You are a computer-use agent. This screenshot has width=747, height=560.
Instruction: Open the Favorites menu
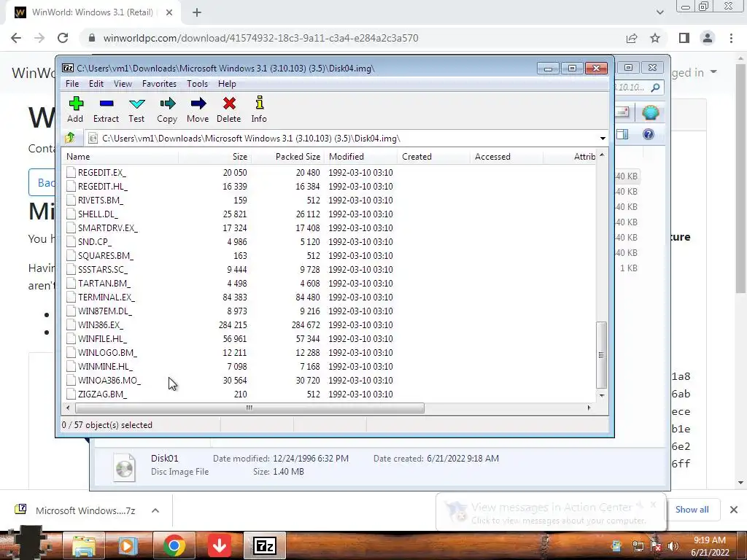[x=160, y=84]
